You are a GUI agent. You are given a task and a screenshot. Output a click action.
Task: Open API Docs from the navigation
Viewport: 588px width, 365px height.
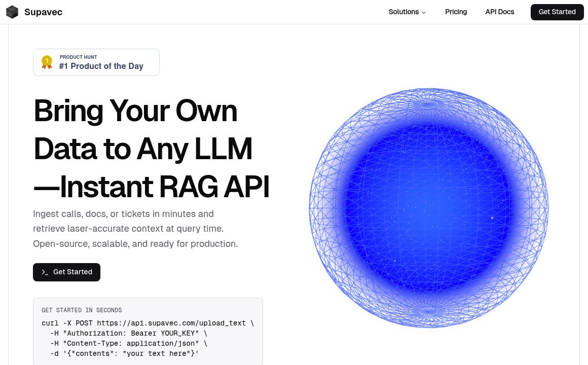click(x=499, y=12)
